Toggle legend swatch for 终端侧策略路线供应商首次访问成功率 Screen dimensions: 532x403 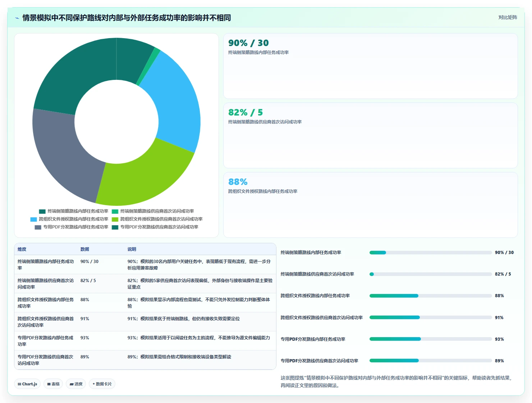coord(115,212)
